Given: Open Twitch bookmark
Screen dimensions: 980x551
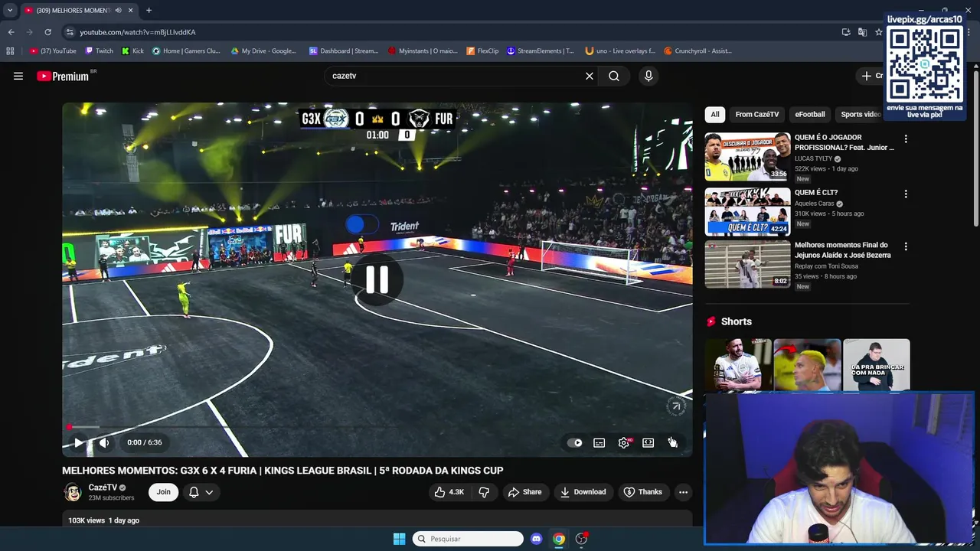Looking at the screenshot, I should click(x=99, y=51).
